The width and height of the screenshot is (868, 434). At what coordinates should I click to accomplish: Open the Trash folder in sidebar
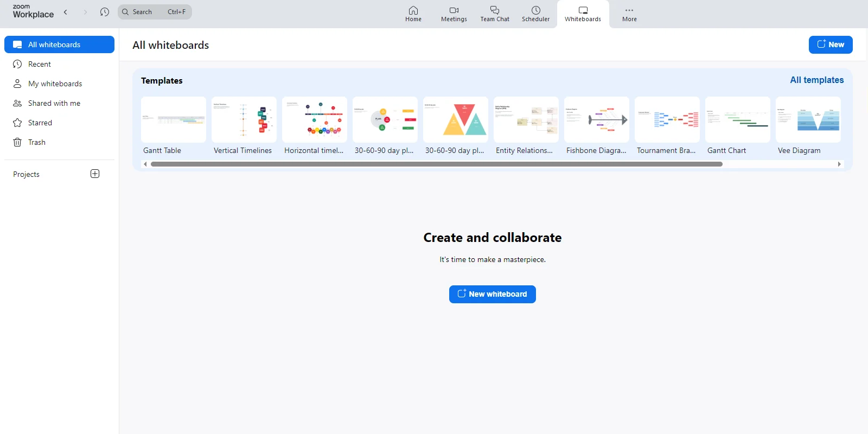click(36, 142)
